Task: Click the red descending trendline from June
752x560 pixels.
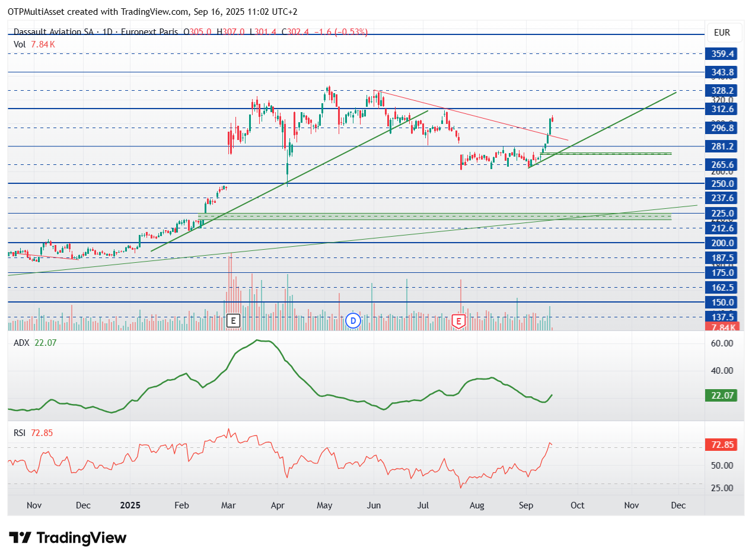Action: coord(470,116)
